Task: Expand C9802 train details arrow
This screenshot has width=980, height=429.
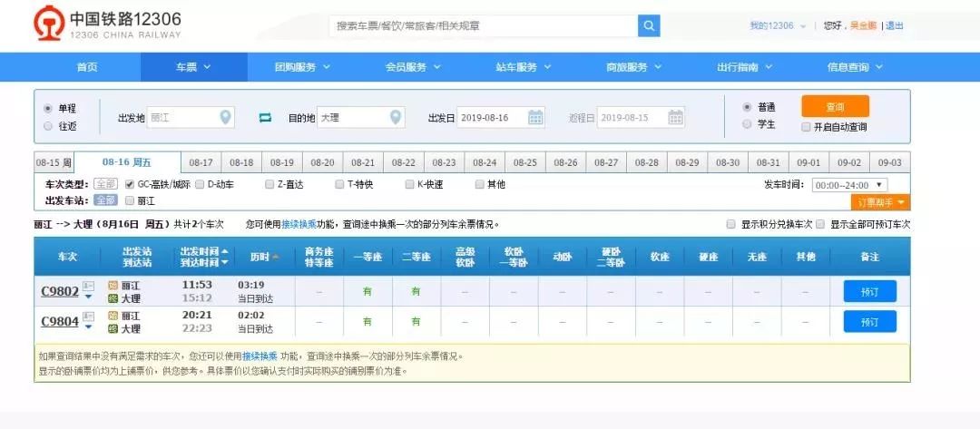Action: [88, 296]
